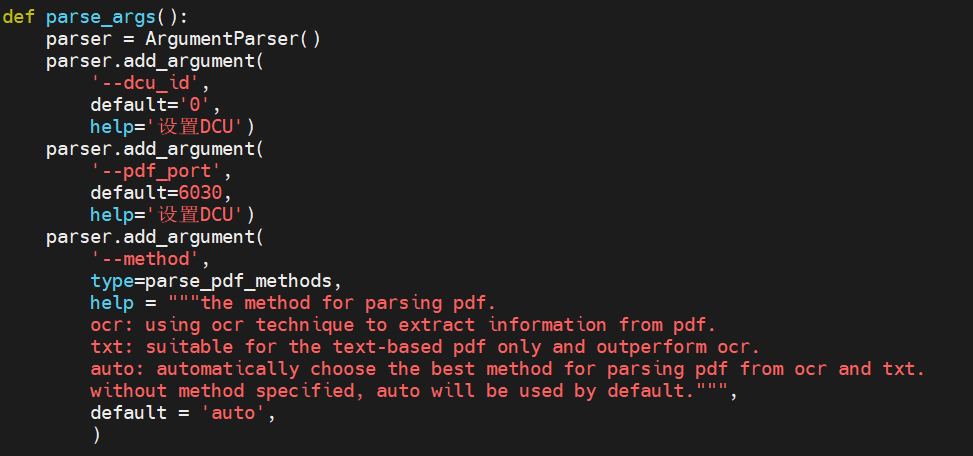Click the final closing parenthesis
The height and width of the screenshot is (456, 973).
(x=95, y=435)
